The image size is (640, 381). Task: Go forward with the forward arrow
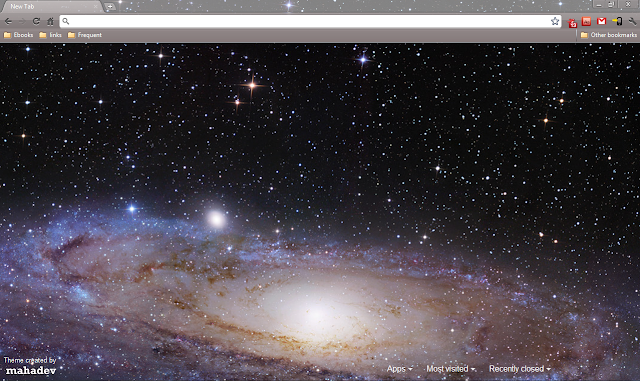(x=22, y=21)
